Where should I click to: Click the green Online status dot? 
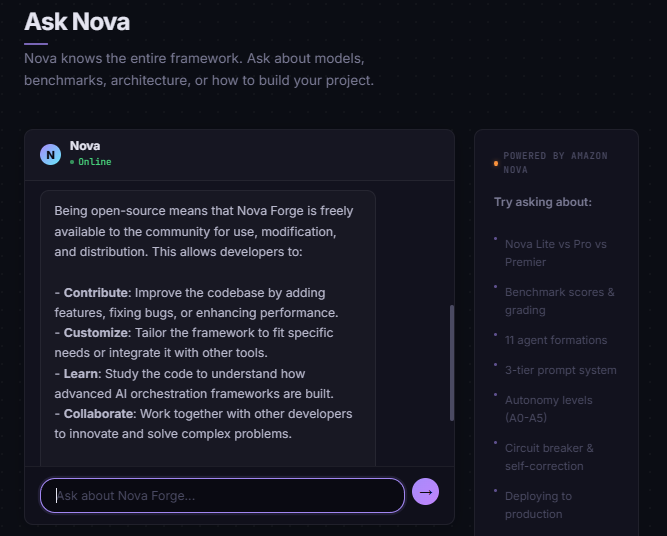pos(72,162)
